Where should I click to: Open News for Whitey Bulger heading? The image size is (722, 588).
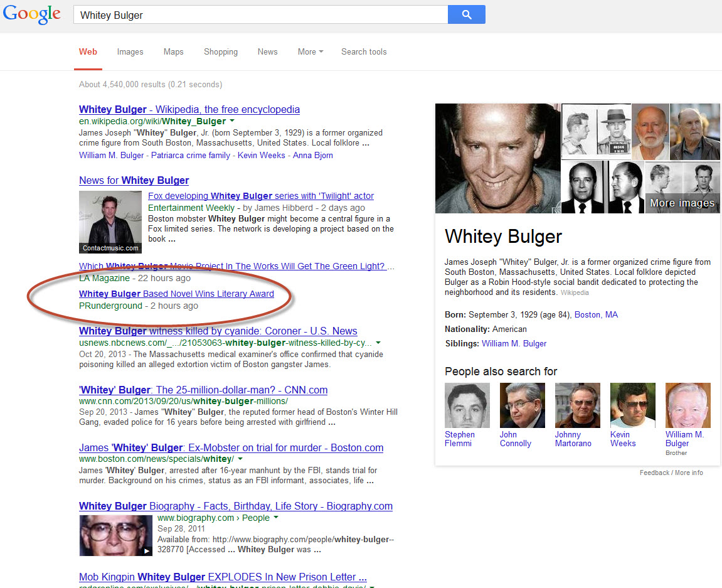[x=134, y=181]
